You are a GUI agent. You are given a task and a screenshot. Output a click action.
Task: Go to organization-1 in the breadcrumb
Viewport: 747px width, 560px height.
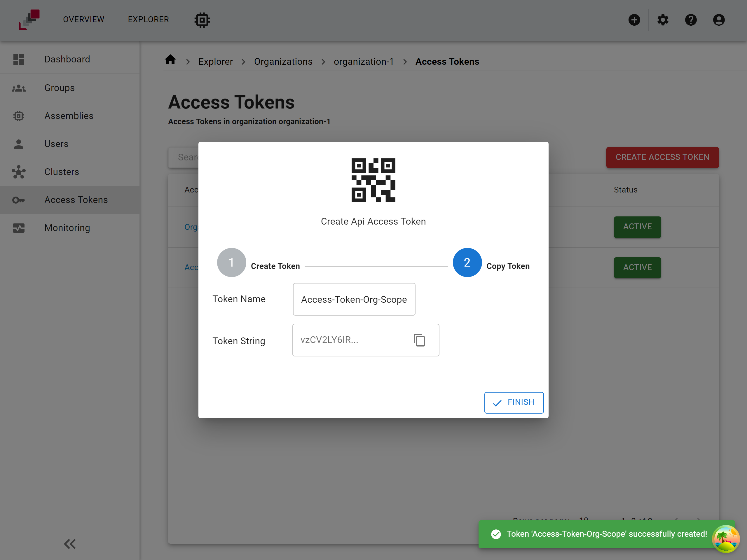coord(364,62)
